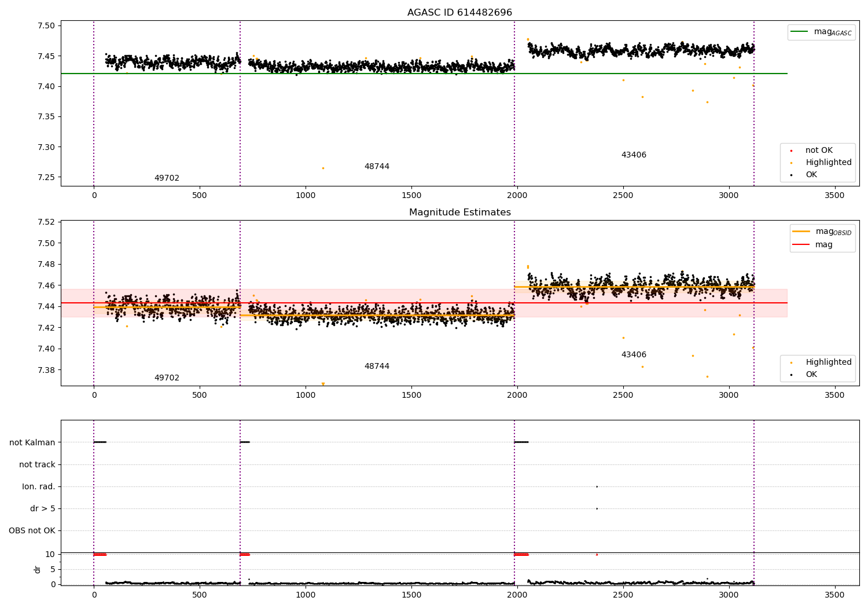Click the lone 'Ion. rad.' flag point near 2400
Screen dimensions: 868x608
[597, 487]
